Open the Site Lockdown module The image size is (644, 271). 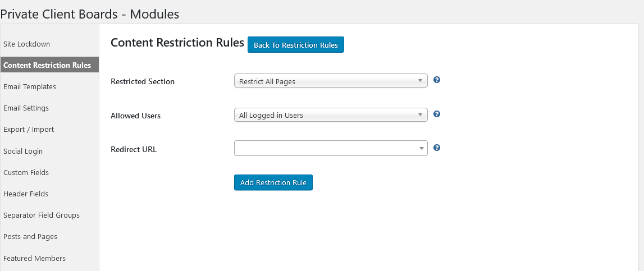tap(26, 44)
